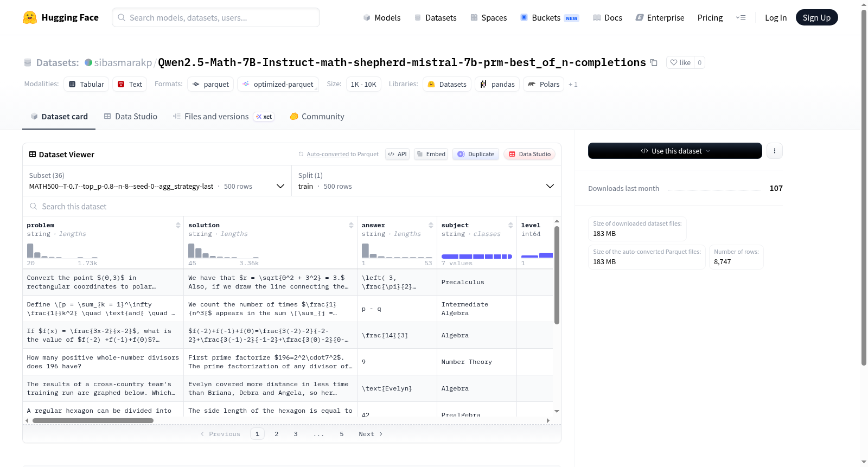Go to page 2 of the dataset
Image resolution: width=868 pixels, height=467 pixels.
277,434
